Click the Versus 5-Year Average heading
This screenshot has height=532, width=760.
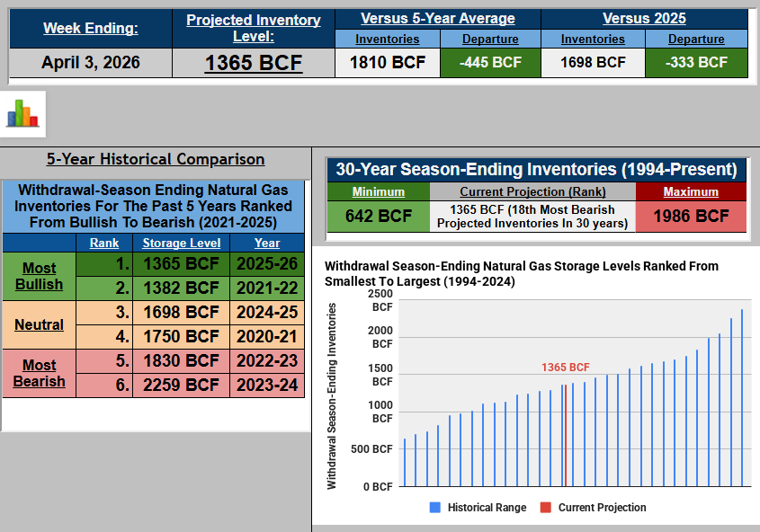coord(438,18)
